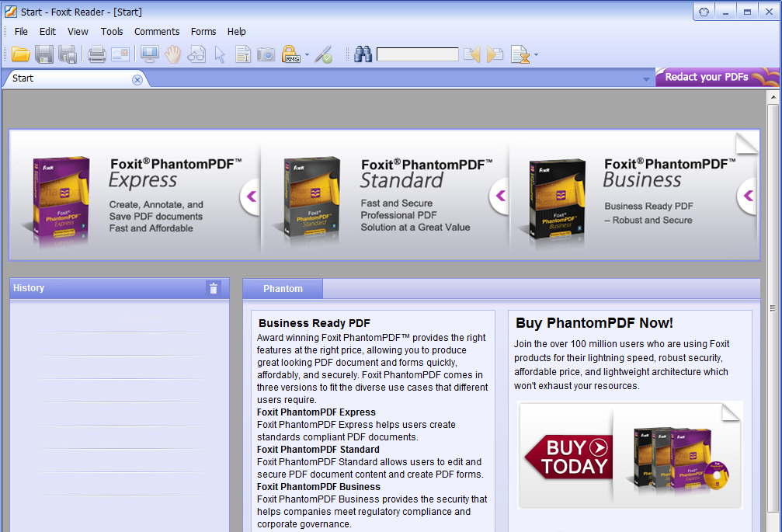This screenshot has width=782, height=532.
Task: Print using the printer icon
Action: [x=97, y=54]
